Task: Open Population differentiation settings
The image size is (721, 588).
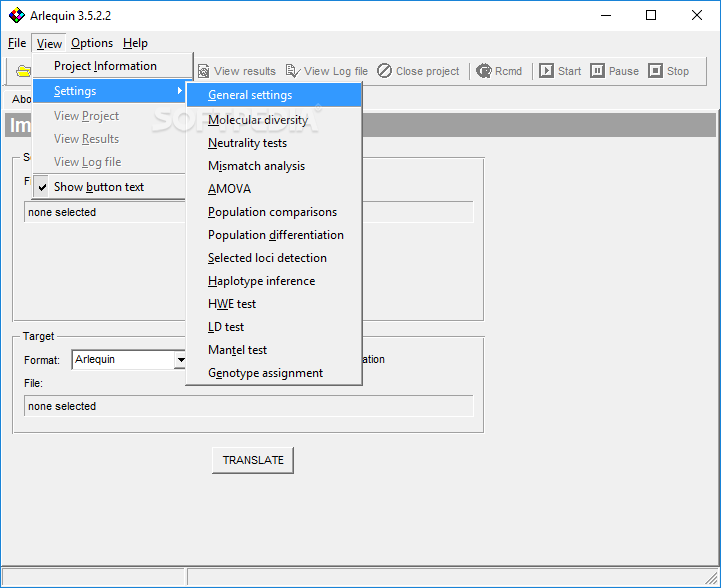Action: [274, 235]
